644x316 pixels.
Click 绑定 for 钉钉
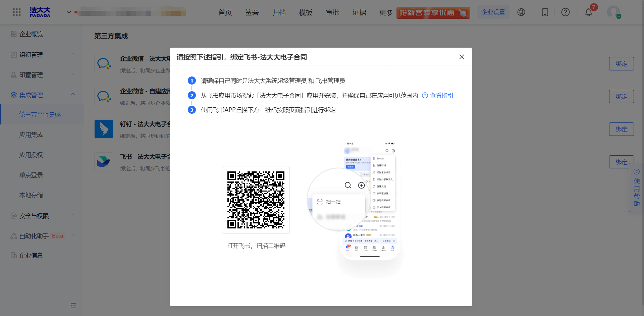point(621,129)
